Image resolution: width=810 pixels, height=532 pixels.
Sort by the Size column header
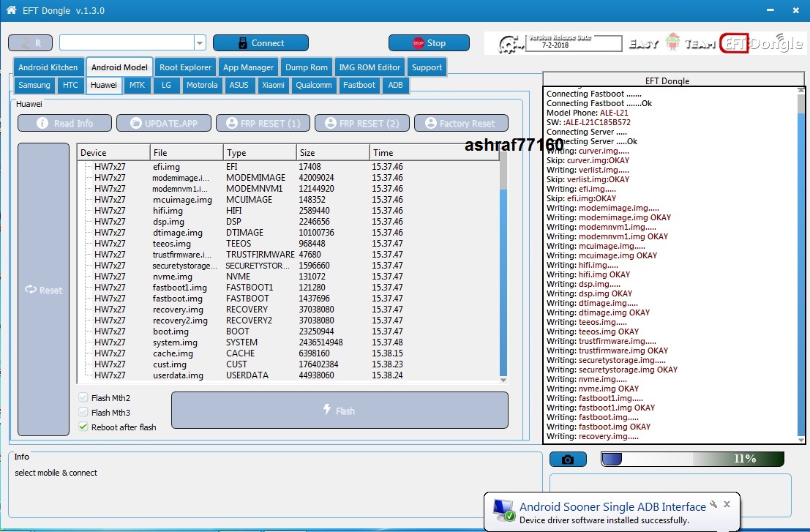tap(333, 152)
